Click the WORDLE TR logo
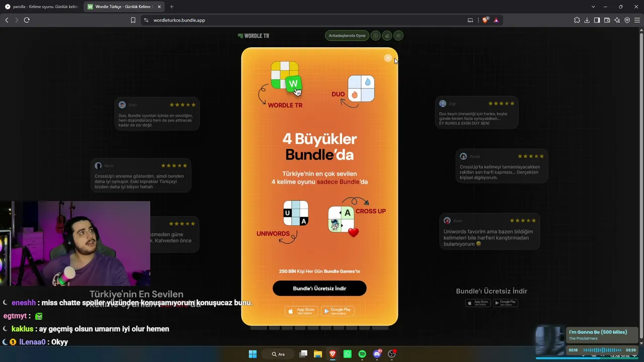Image resolution: width=644 pixels, height=362 pixels. coord(254,36)
